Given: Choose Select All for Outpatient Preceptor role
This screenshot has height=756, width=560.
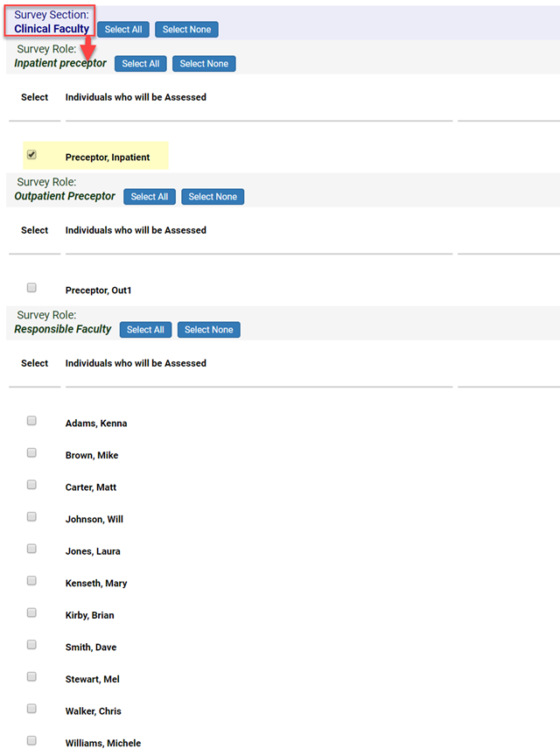Looking at the screenshot, I should click(x=150, y=197).
